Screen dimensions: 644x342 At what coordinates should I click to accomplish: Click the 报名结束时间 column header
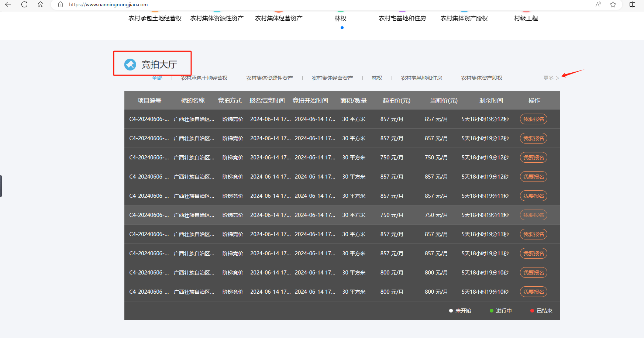click(x=267, y=100)
